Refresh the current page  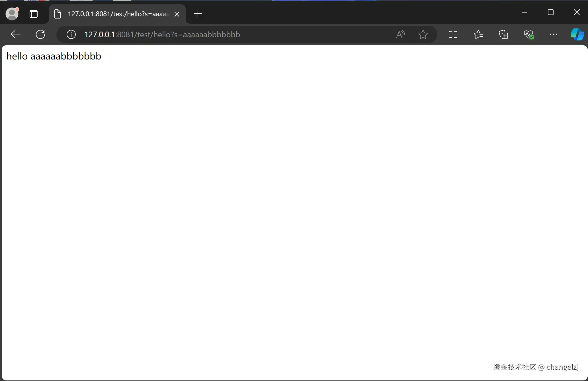[40, 34]
